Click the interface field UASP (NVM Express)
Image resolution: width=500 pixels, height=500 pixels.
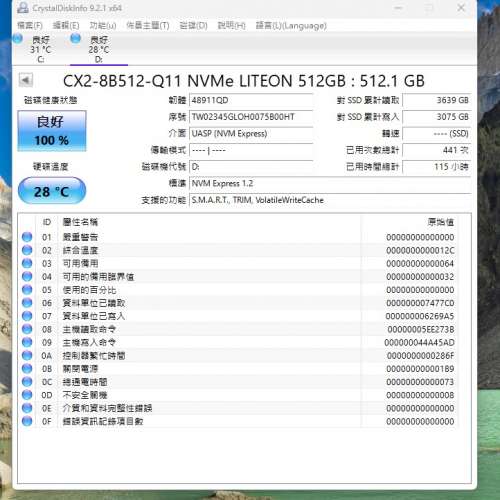coord(251,134)
